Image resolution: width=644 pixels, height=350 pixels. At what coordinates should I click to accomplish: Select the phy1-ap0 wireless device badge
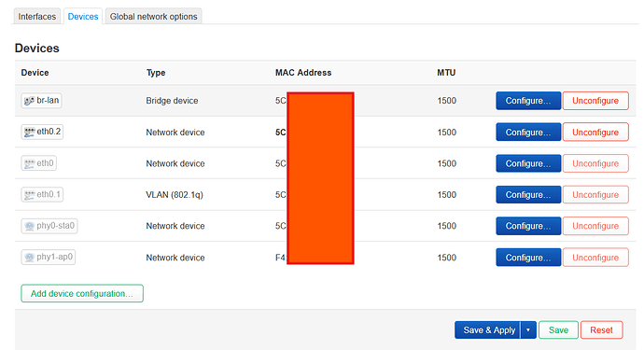click(x=49, y=258)
